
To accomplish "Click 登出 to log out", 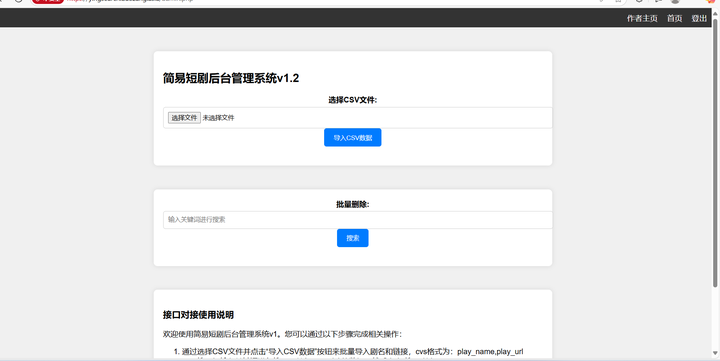I will [x=699, y=18].
